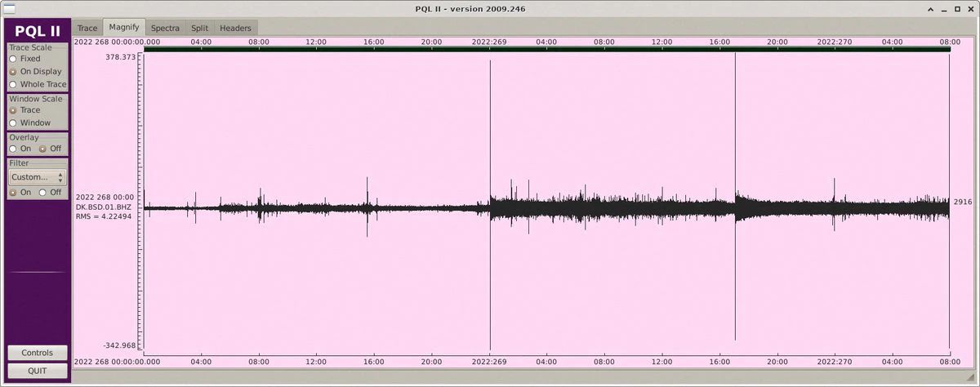Image resolution: width=980 pixels, height=387 pixels.
Task: Open the Spectra tab
Action: tap(165, 28)
